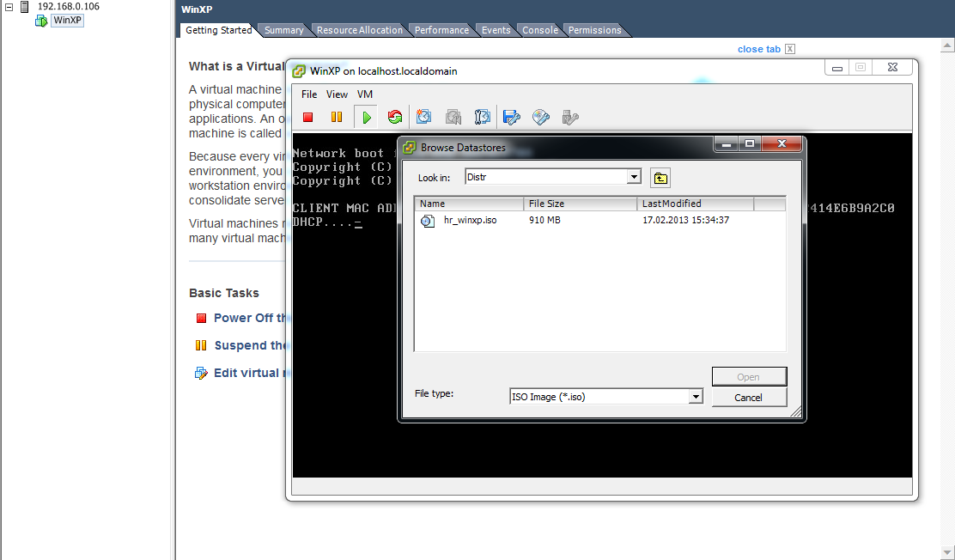Select host 192.168.0.106 in the tree
The height and width of the screenshot is (560, 955).
click(68, 7)
